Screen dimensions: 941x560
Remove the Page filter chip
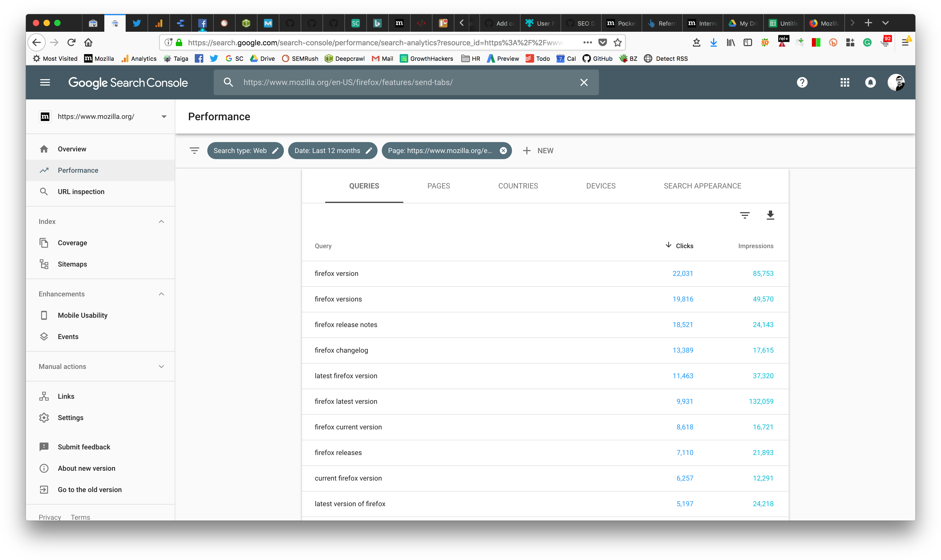503,151
